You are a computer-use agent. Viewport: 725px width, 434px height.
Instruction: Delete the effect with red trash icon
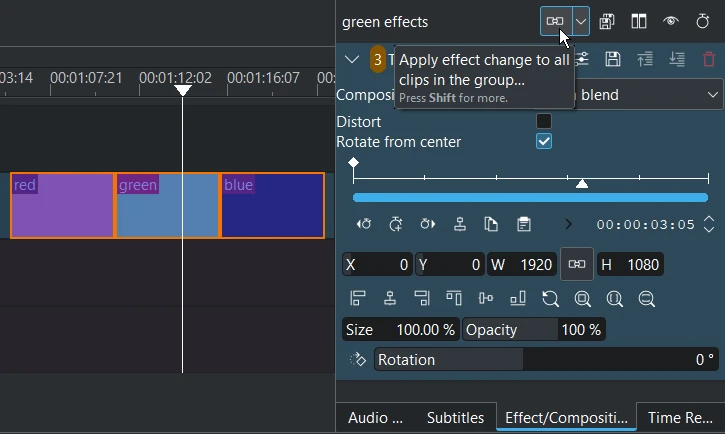(709, 59)
